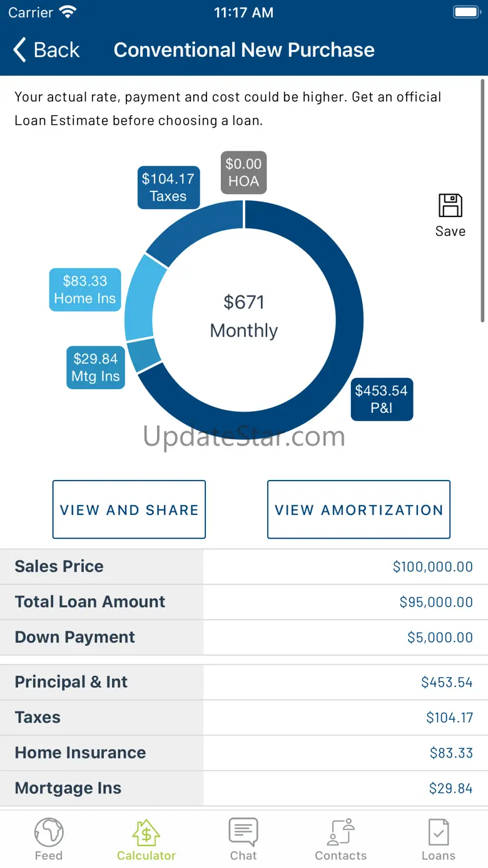Tap the Save floppy disk icon

point(450,206)
